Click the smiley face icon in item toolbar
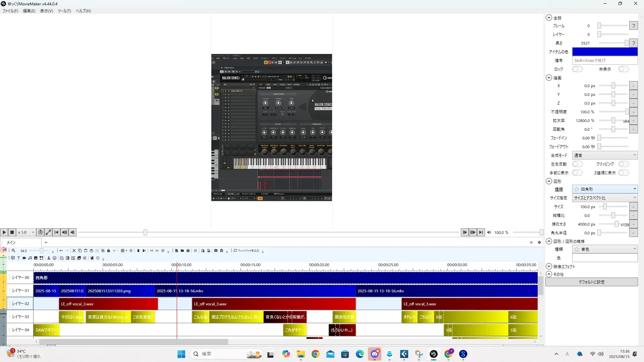 click(54, 258)
